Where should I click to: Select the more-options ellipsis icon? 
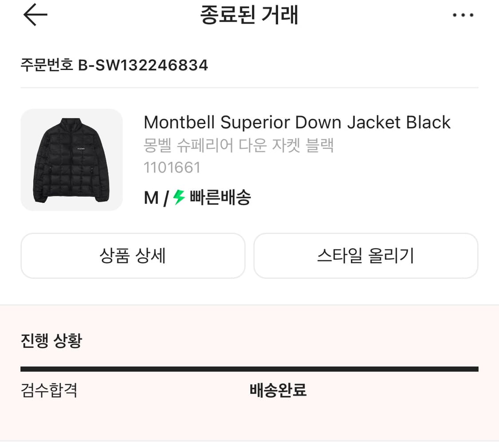pos(463,16)
